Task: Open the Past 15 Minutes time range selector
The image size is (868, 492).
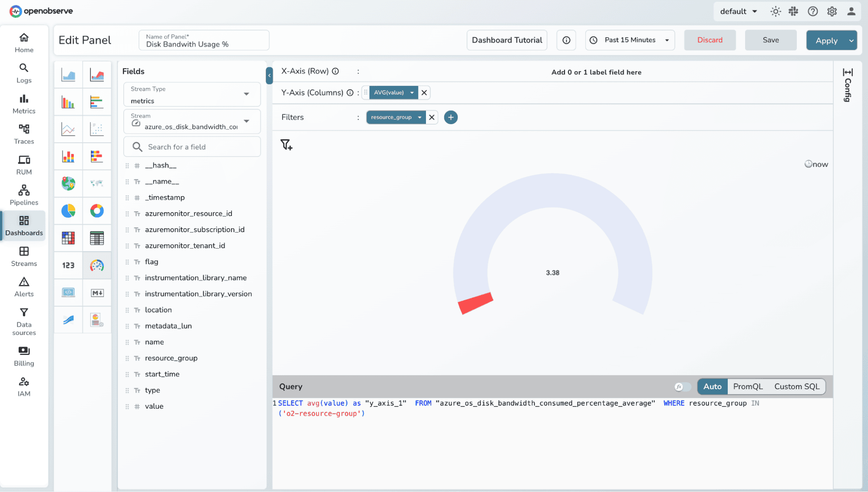Action: [x=629, y=40]
